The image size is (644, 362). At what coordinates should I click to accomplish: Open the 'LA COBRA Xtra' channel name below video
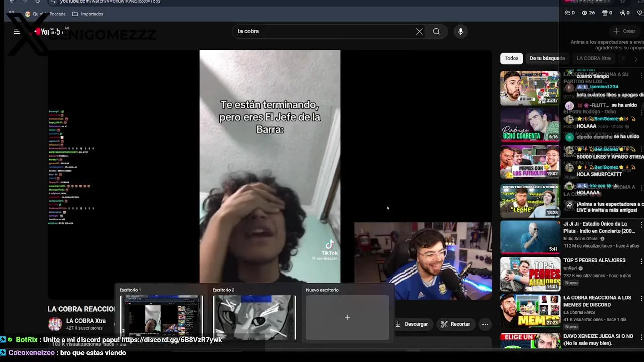click(x=86, y=321)
